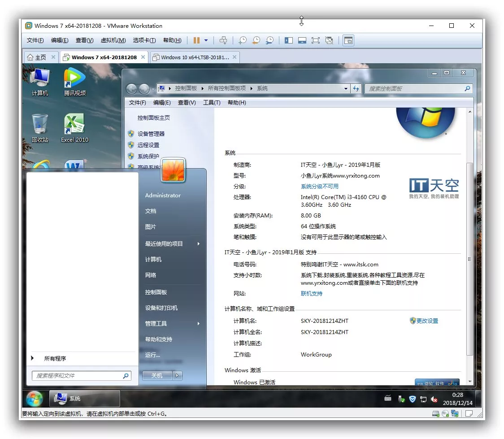Click the 搜索程序和文件 search box
The image size is (504, 439).
click(x=81, y=376)
